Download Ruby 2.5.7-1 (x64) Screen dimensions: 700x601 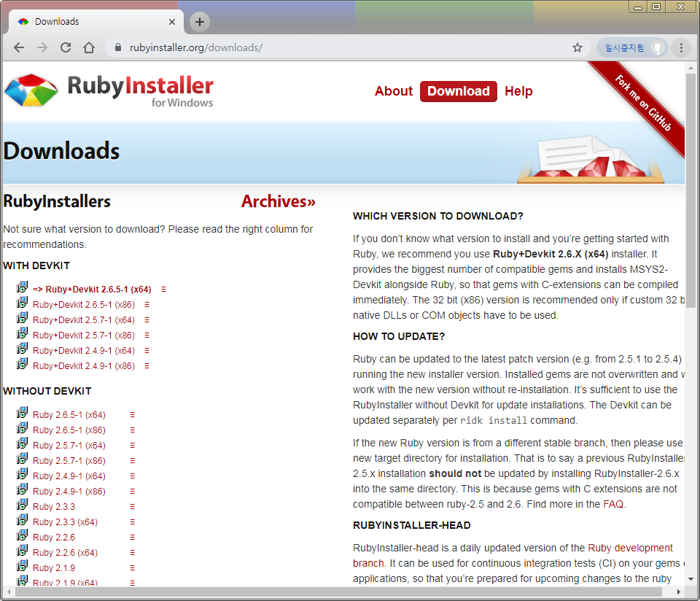69,445
